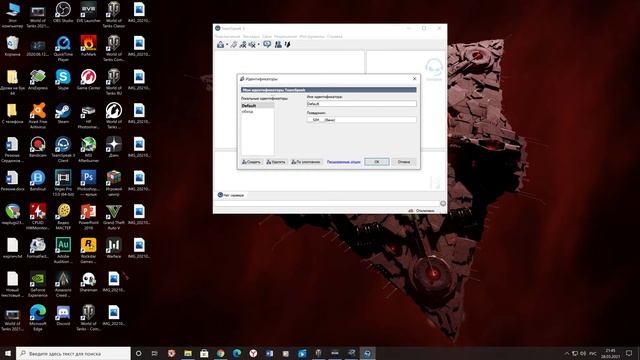640x360 pixels.
Task: Show hidden system tray icons
Action: coord(567,353)
